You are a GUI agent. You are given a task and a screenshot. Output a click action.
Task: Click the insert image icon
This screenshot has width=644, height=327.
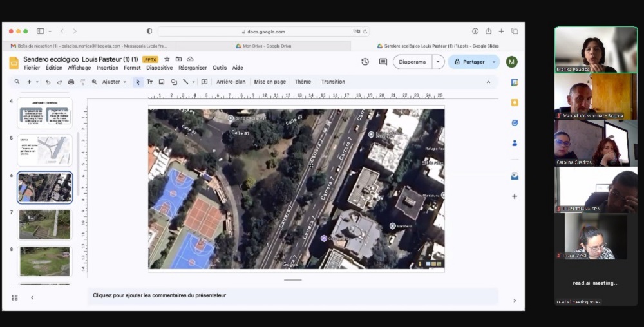pos(162,82)
